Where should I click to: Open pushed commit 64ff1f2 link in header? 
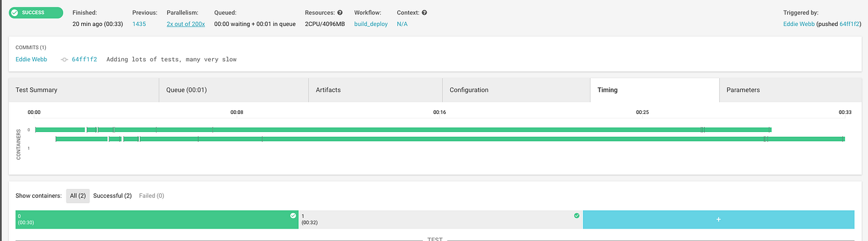click(850, 24)
